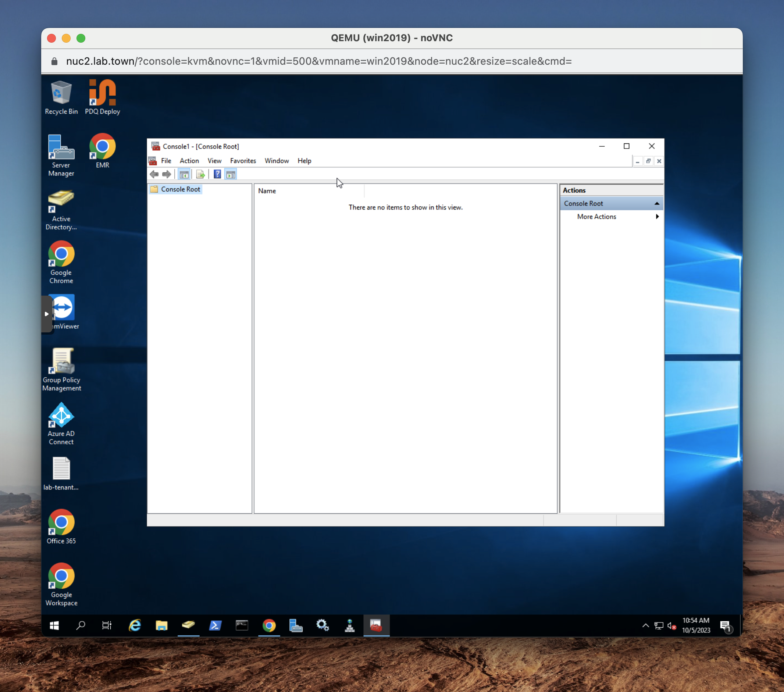This screenshot has height=692, width=784.
Task: Click the Console1 title bar toolbox icon
Action: click(x=155, y=146)
